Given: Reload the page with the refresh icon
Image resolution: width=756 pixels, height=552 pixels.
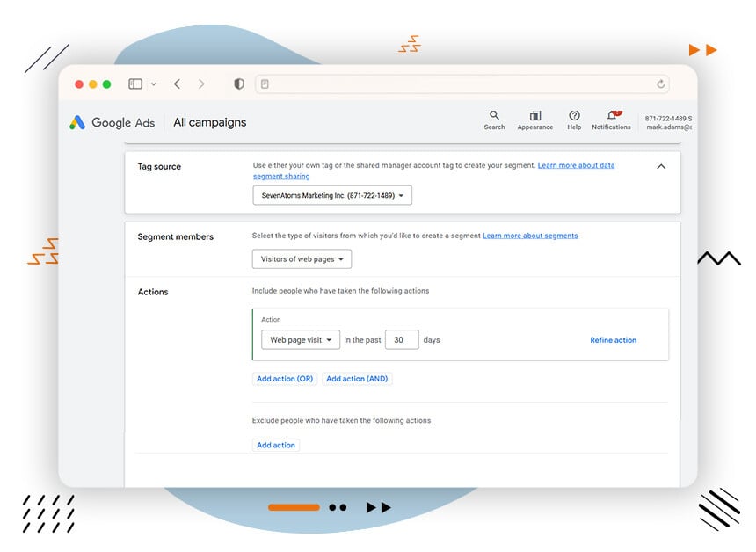Looking at the screenshot, I should pos(661,84).
